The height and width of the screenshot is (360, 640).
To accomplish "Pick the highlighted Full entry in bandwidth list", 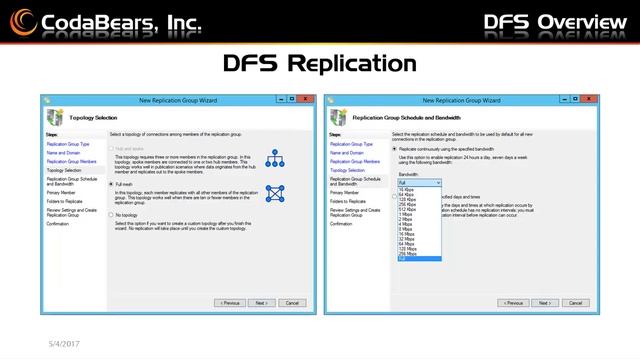I will pyautogui.click(x=419, y=258).
